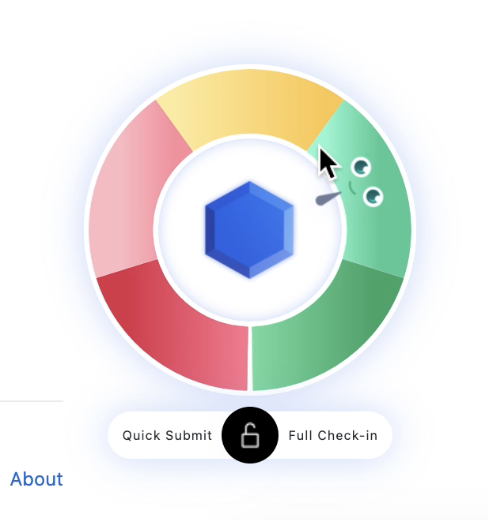Click the white outer rim of the mood wheel

250,67
